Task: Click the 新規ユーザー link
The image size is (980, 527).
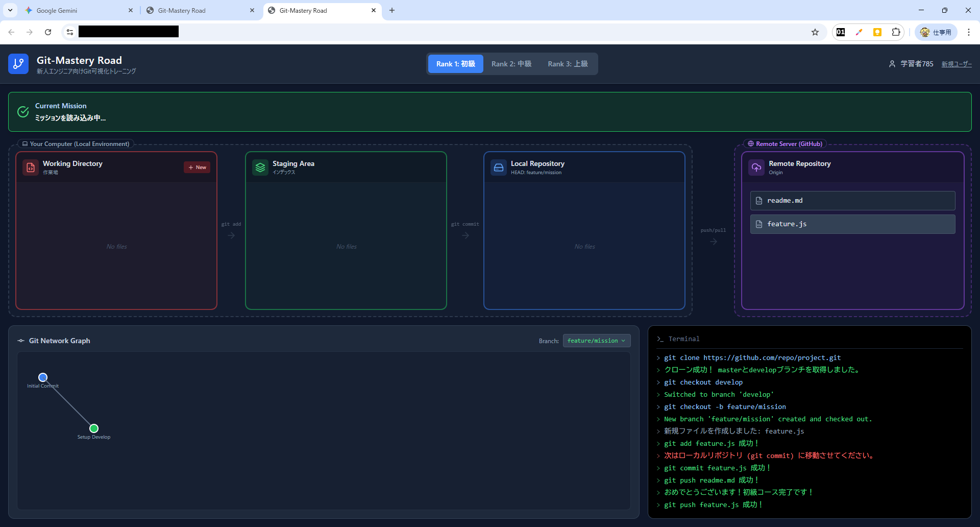Action: click(x=957, y=64)
